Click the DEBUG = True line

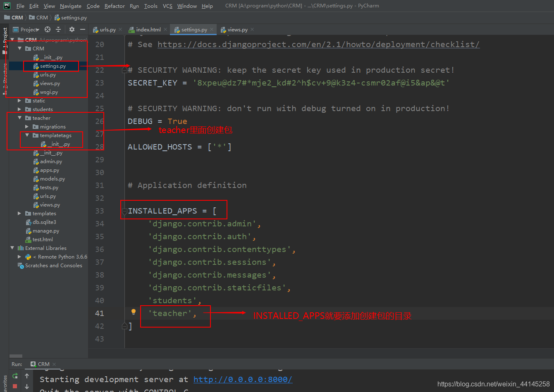click(158, 121)
